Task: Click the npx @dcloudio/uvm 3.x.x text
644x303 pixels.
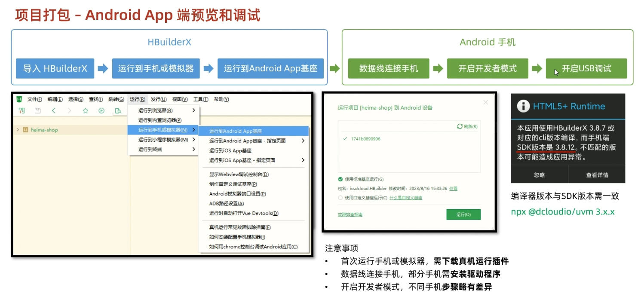Action: (563, 212)
